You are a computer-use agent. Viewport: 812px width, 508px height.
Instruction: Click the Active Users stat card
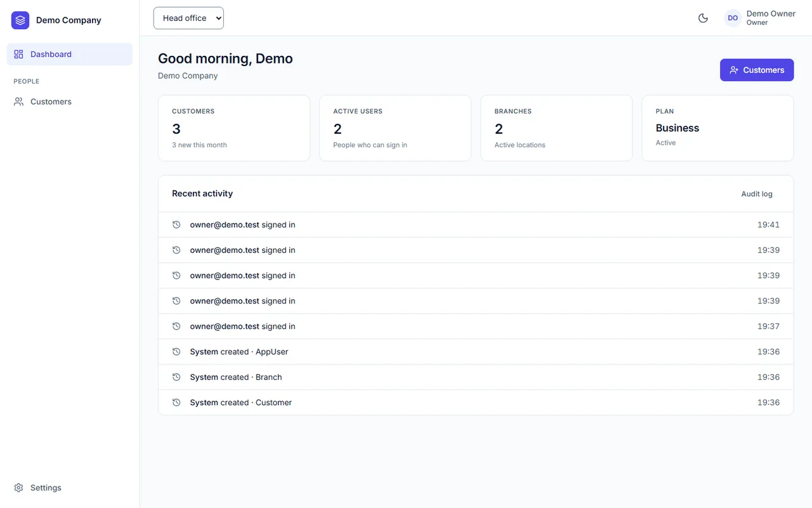395,128
